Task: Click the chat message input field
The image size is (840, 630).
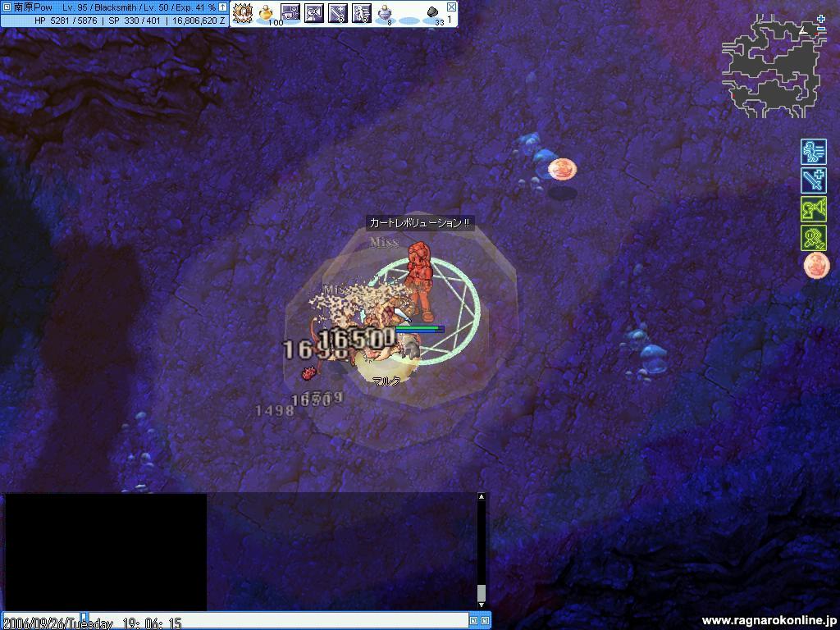Action: coord(278,620)
